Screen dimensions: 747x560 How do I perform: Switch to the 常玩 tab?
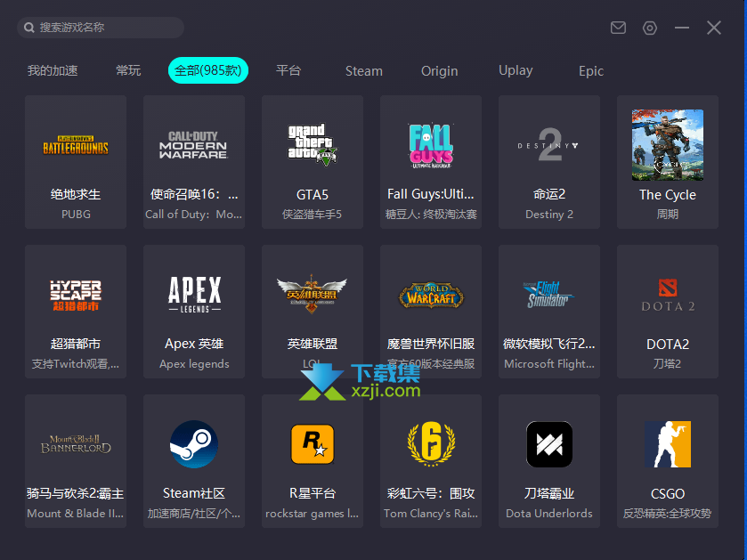(x=128, y=70)
